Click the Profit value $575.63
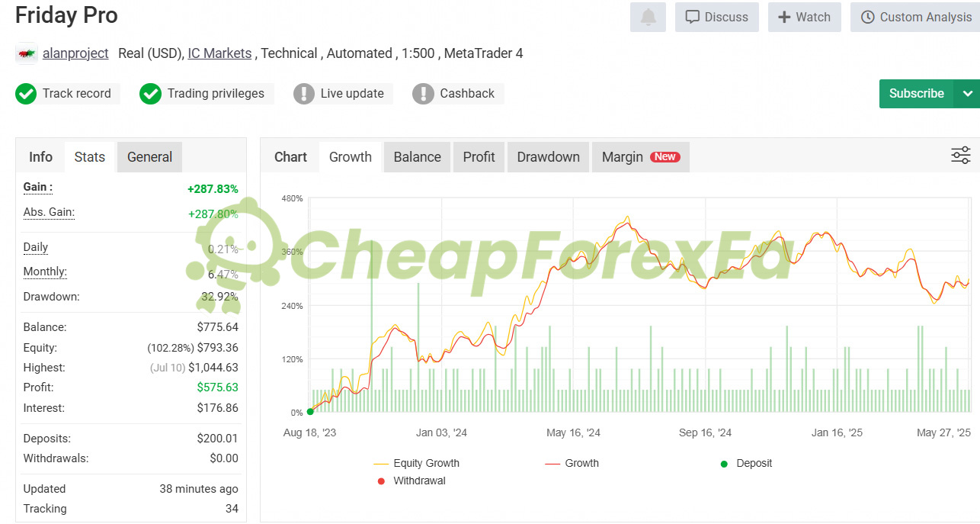This screenshot has width=980, height=524. click(x=218, y=387)
